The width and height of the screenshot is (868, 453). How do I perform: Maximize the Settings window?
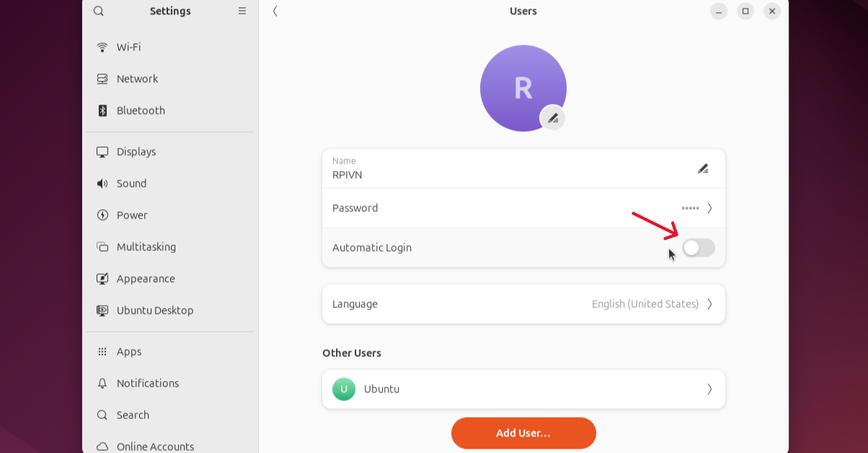tap(745, 11)
